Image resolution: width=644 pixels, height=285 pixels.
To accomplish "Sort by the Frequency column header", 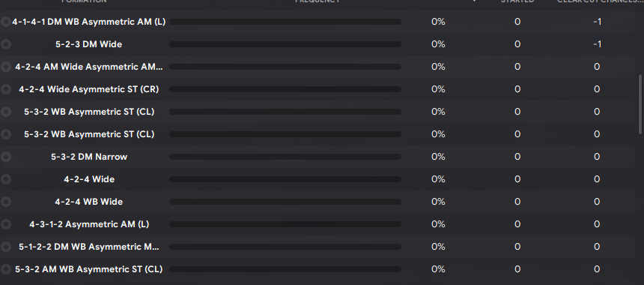I will click(x=318, y=1).
